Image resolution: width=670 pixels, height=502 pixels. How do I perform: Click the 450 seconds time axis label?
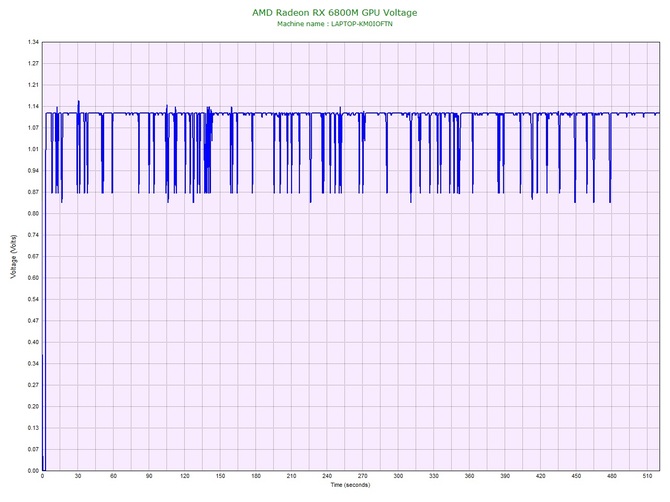[576, 476]
